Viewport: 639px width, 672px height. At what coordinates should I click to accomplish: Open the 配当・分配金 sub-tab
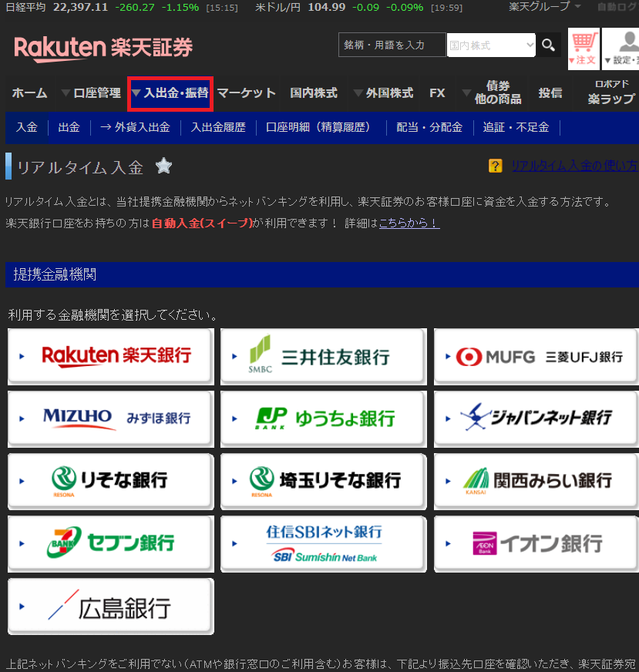coord(429,127)
